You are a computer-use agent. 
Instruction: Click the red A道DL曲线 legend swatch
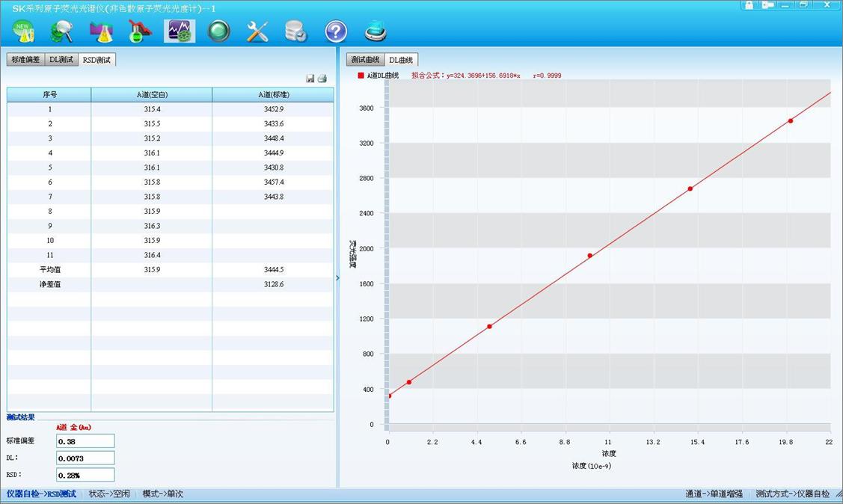[x=361, y=76]
